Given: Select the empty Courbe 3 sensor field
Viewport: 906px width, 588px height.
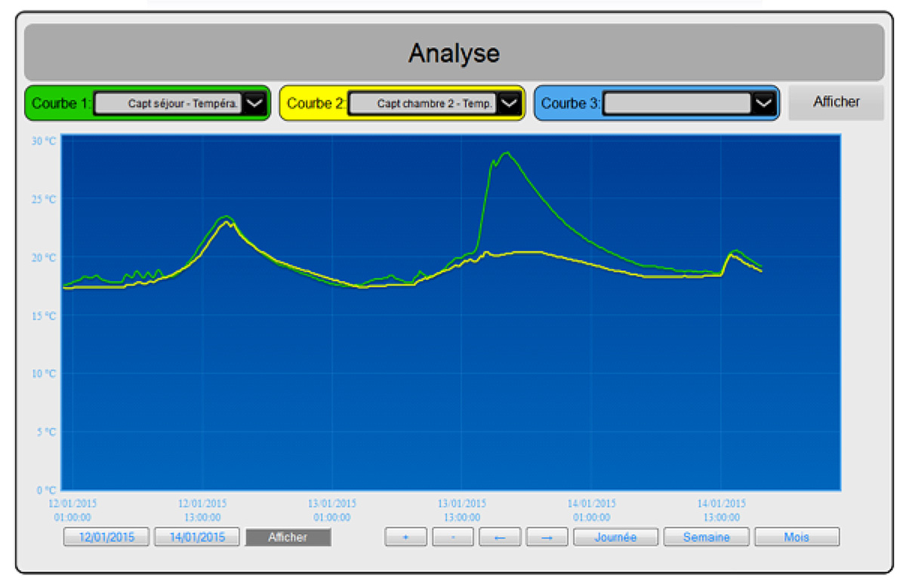Looking at the screenshot, I should [677, 103].
